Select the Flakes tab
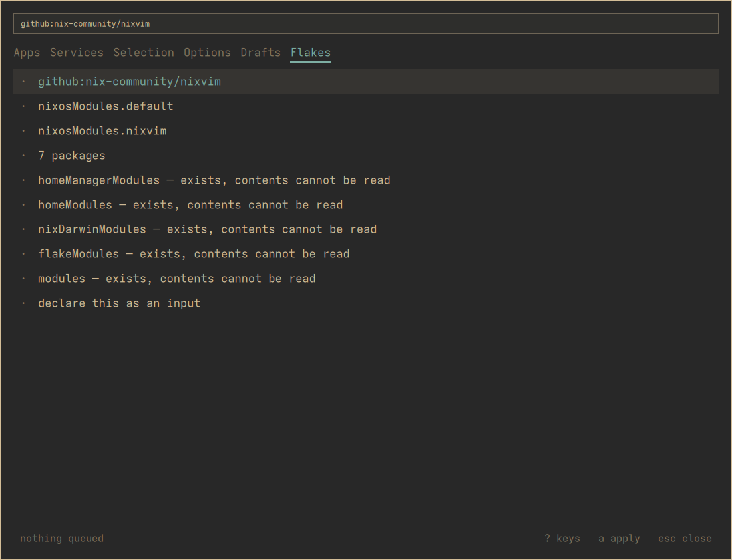Screen dimensions: 732x560 click(x=311, y=53)
